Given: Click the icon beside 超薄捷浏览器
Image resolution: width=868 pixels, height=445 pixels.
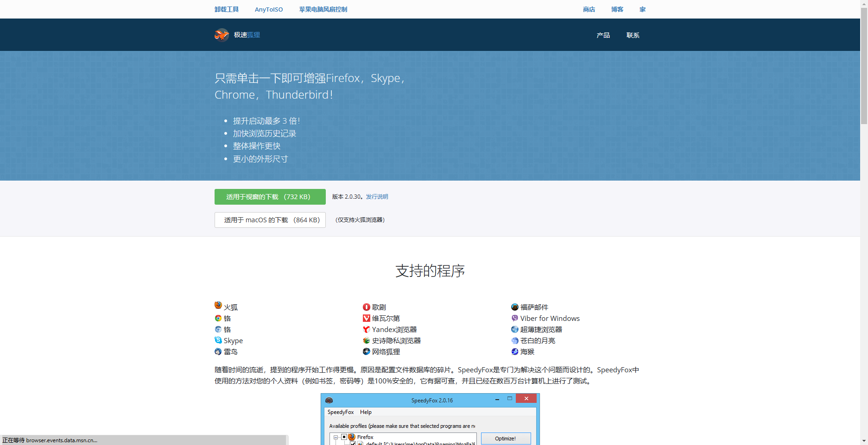Looking at the screenshot, I should tap(515, 329).
